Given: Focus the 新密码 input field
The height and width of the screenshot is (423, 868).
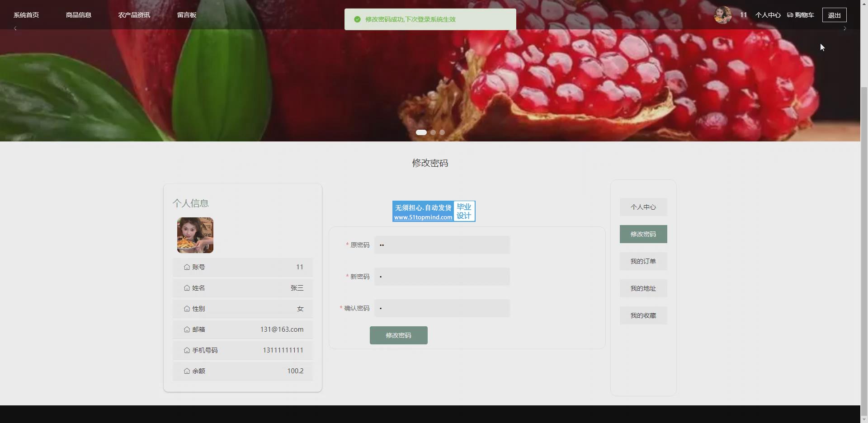Looking at the screenshot, I should tap(442, 277).
